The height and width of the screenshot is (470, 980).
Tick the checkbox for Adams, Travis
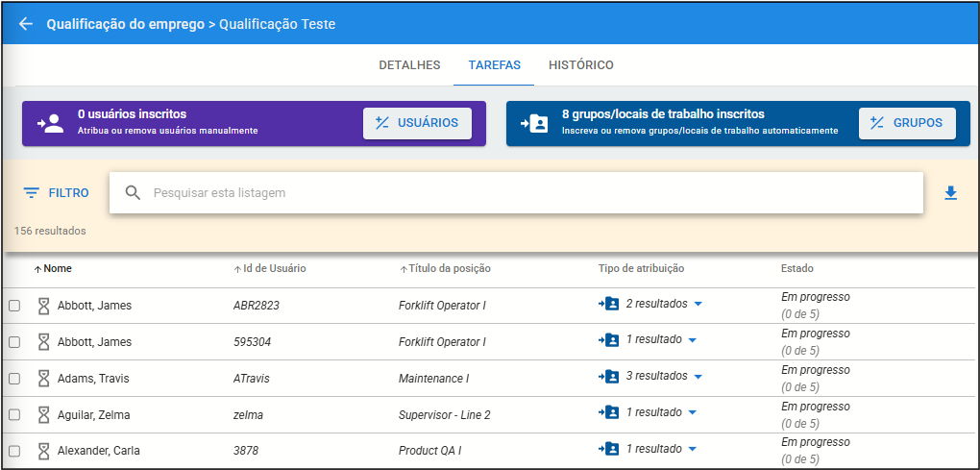14,379
